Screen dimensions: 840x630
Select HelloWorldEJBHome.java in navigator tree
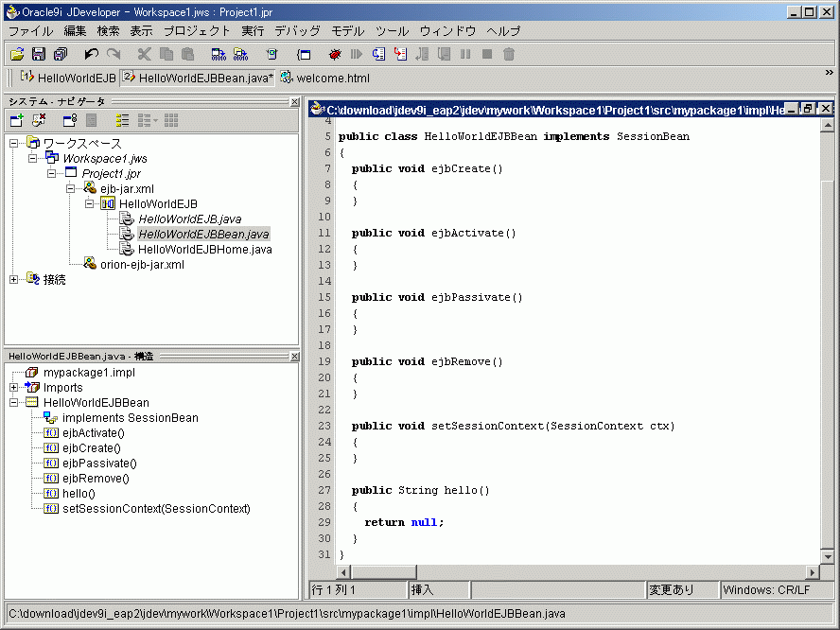[x=204, y=250]
